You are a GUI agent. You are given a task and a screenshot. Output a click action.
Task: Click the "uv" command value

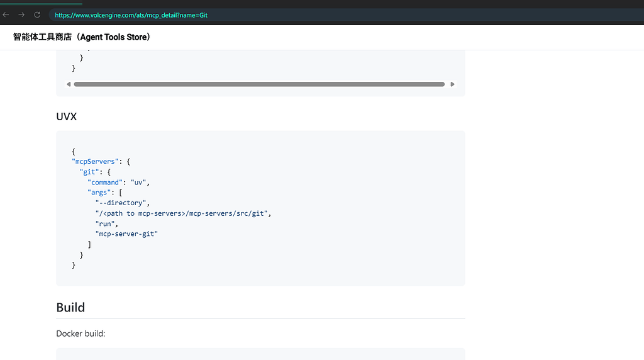tap(138, 183)
